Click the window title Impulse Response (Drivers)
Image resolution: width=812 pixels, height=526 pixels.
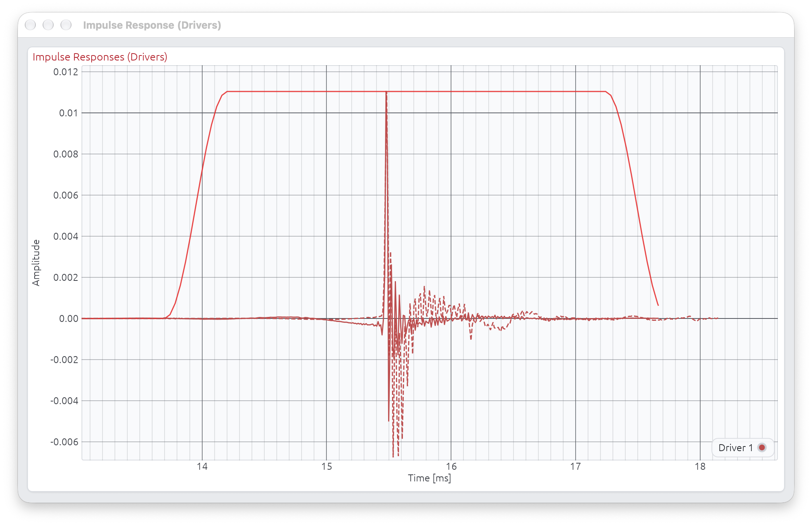(152, 25)
